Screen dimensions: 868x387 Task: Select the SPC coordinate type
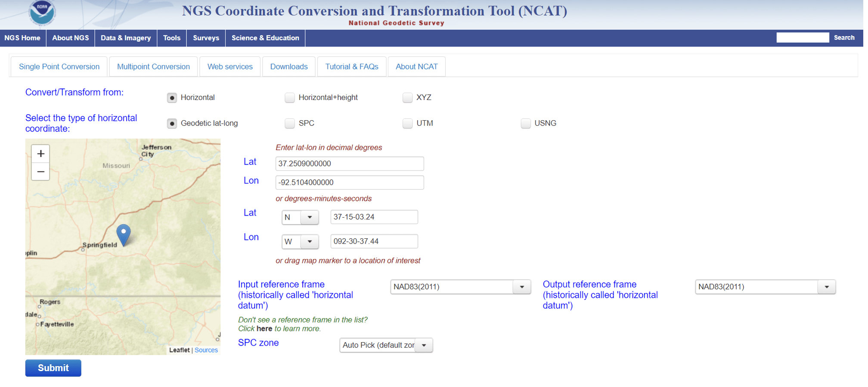(x=290, y=124)
